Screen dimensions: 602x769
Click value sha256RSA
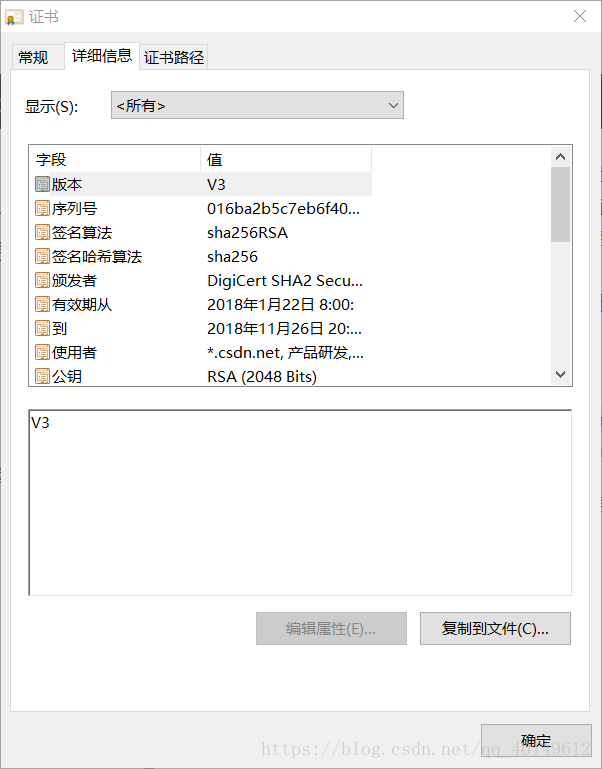[x=247, y=232]
